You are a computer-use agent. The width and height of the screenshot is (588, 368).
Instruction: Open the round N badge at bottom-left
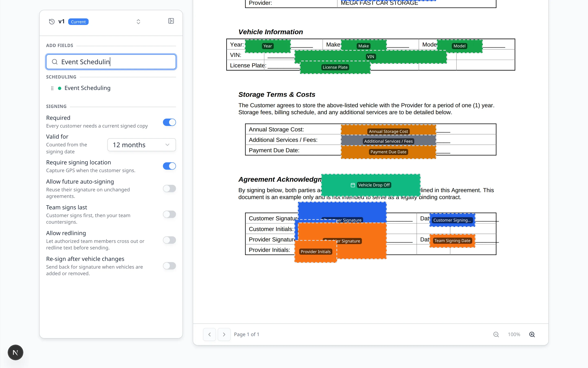[x=15, y=352]
